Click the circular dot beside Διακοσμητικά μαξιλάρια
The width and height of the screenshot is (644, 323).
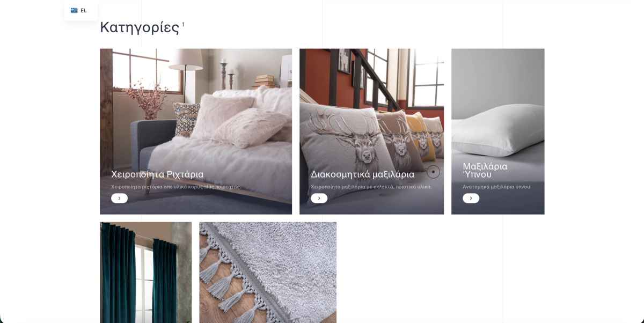(x=433, y=172)
